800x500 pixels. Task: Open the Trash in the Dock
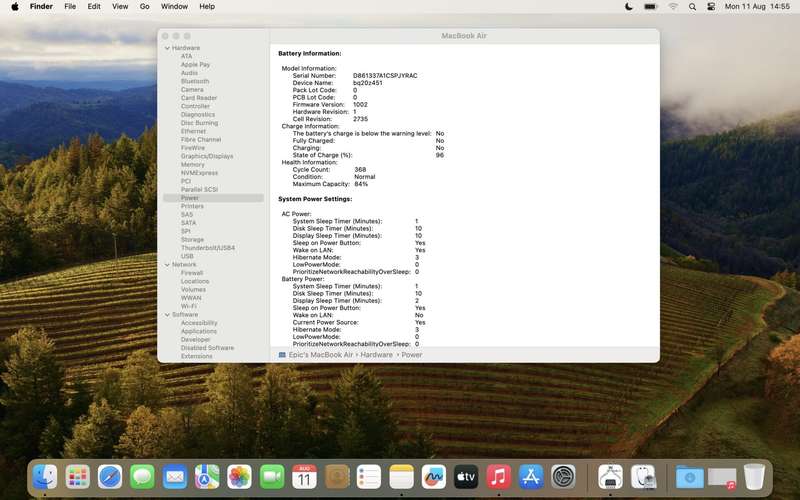pyautogui.click(x=754, y=477)
